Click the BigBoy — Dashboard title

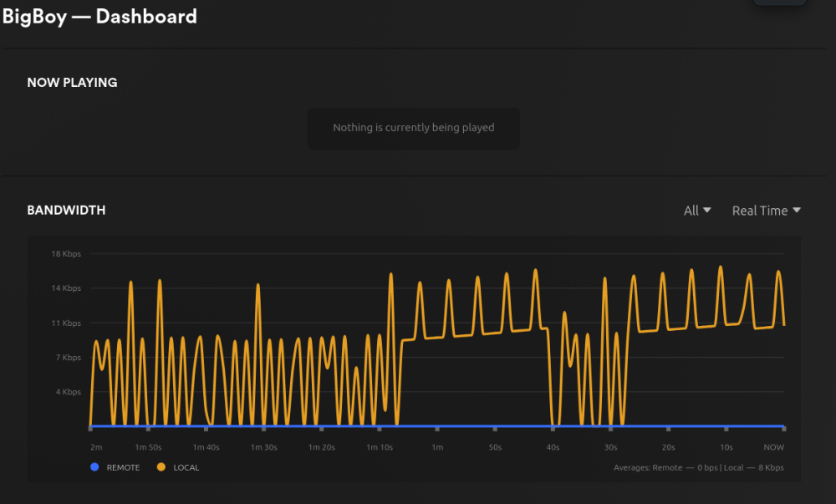(100, 16)
